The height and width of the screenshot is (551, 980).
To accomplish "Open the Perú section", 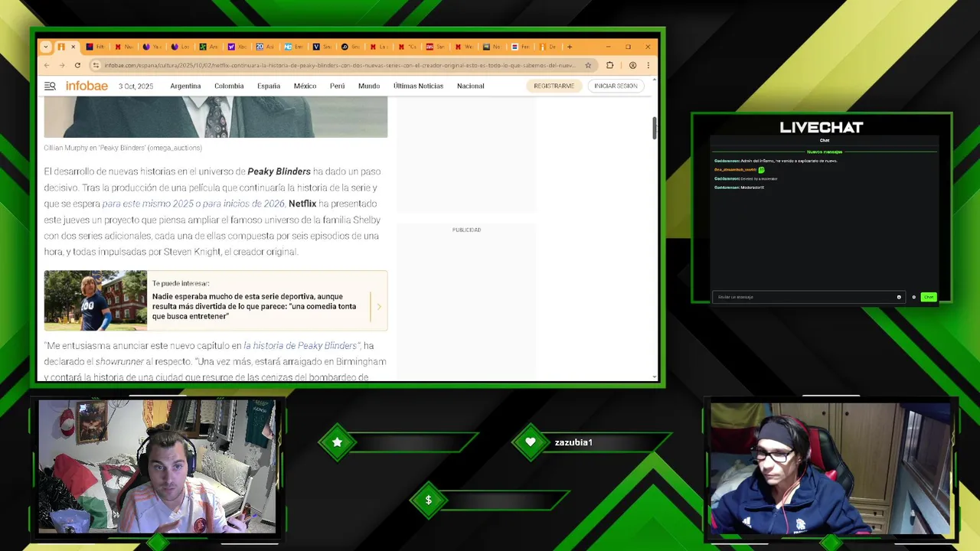I will point(337,86).
